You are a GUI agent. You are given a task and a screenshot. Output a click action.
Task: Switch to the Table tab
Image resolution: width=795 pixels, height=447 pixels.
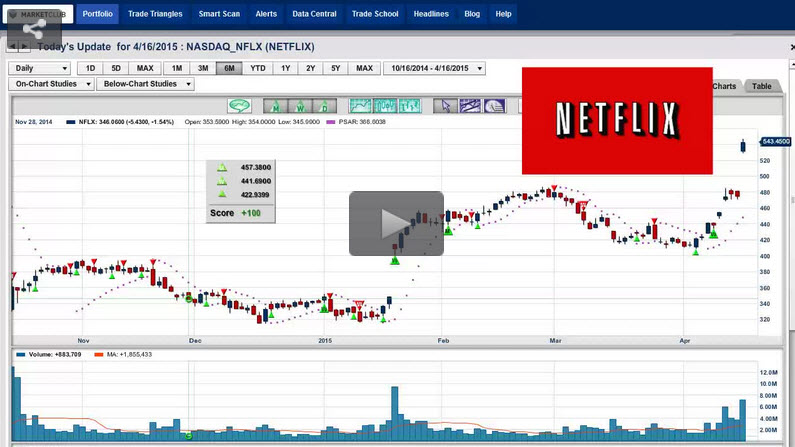[762, 87]
